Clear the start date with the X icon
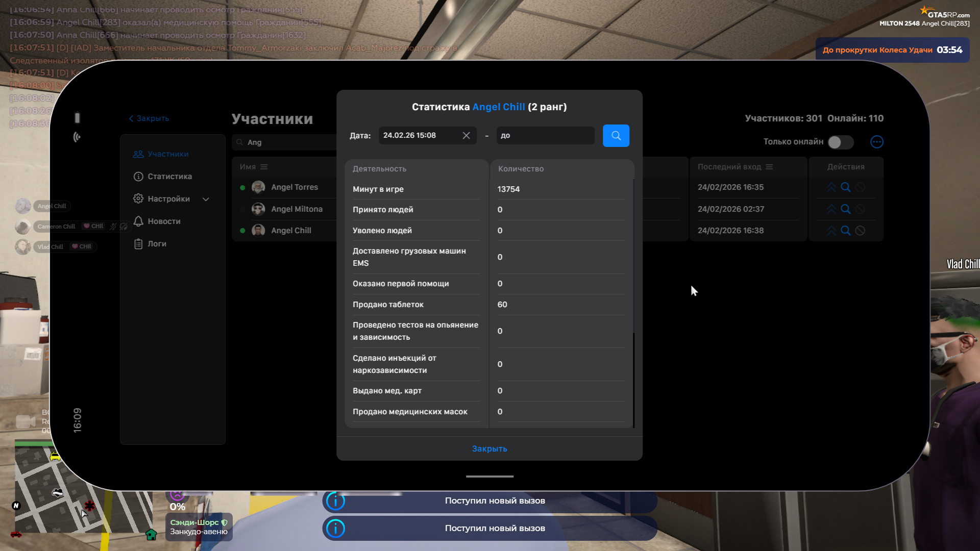The height and width of the screenshot is (551, 980). (x=466, y=136)
